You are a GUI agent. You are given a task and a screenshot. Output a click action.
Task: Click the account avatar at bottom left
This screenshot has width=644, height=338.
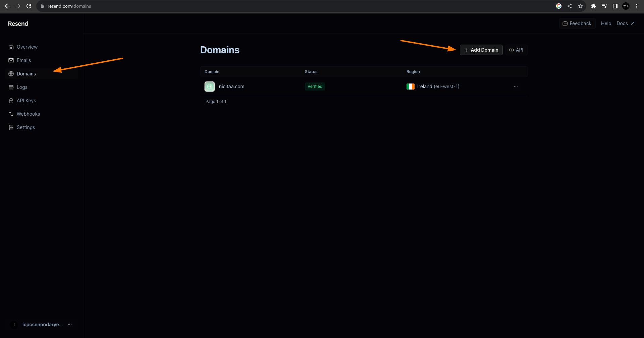(x=14, y=325)
